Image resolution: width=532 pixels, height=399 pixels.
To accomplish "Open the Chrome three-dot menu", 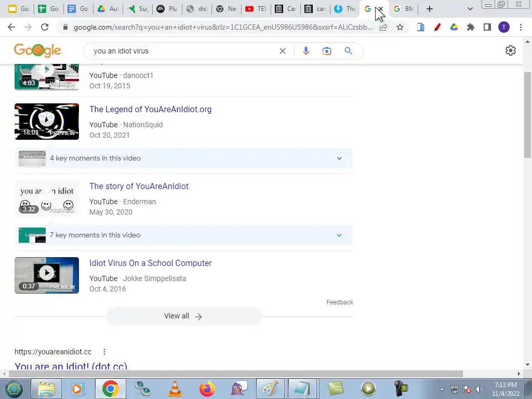I will click(521, 27).
